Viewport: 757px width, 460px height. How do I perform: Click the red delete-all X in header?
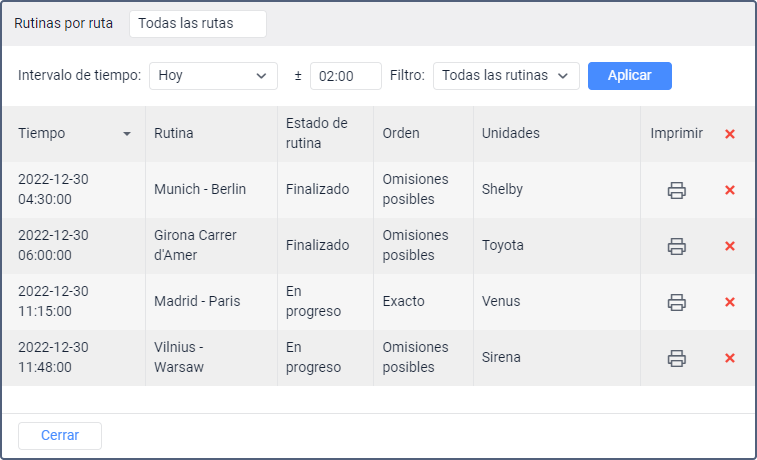coord(730,134)
